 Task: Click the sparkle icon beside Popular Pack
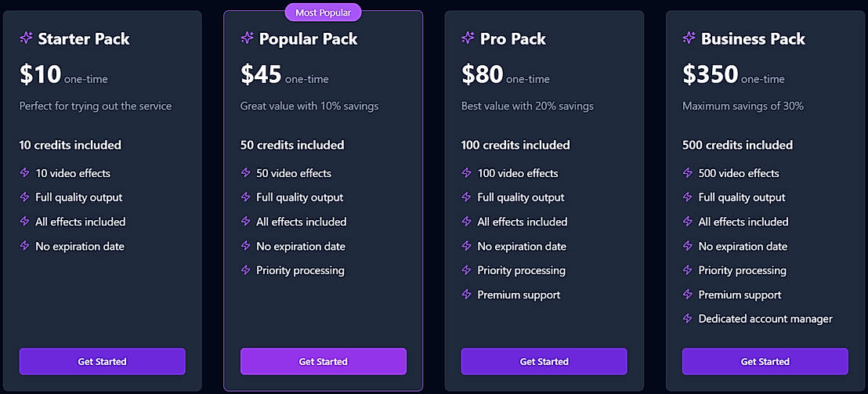pos(247,38)
